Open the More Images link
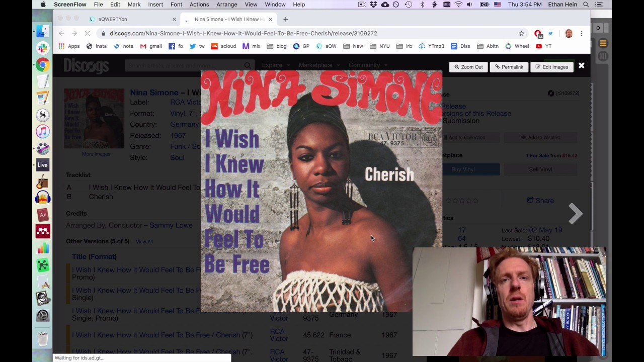 pyautogui.click(x=96, y=154)
